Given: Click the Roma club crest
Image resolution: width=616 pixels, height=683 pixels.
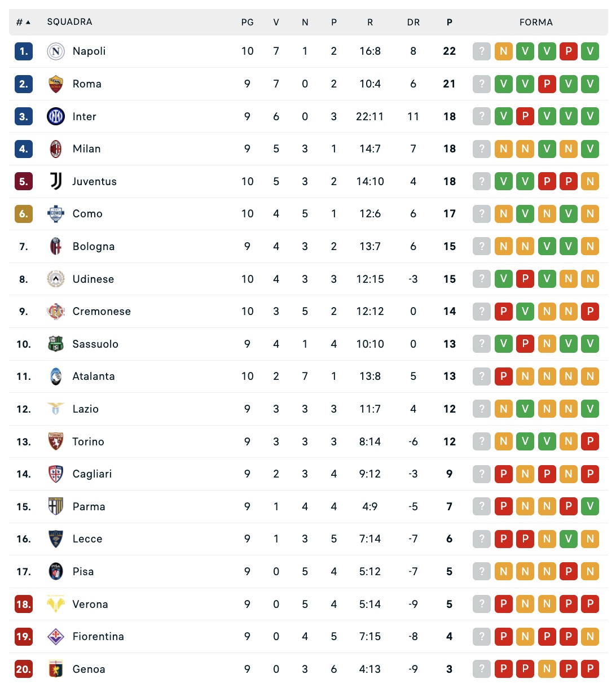Looking at the screenshot, I should [x=56, y=84].
